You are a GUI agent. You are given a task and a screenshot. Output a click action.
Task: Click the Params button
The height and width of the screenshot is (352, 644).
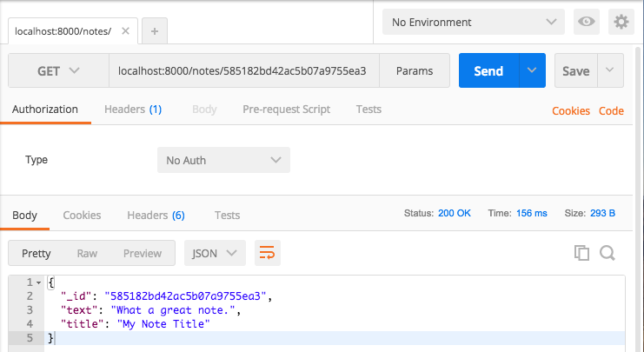pos(415,71)
